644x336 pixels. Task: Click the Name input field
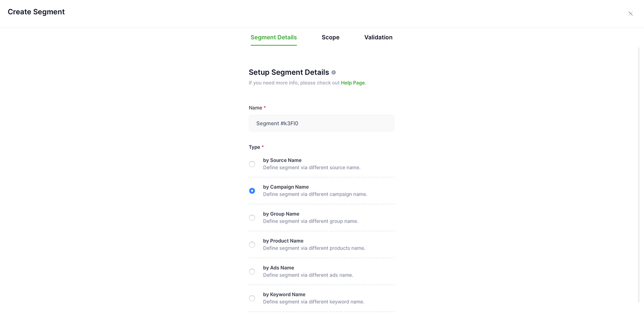click(321, 123)
